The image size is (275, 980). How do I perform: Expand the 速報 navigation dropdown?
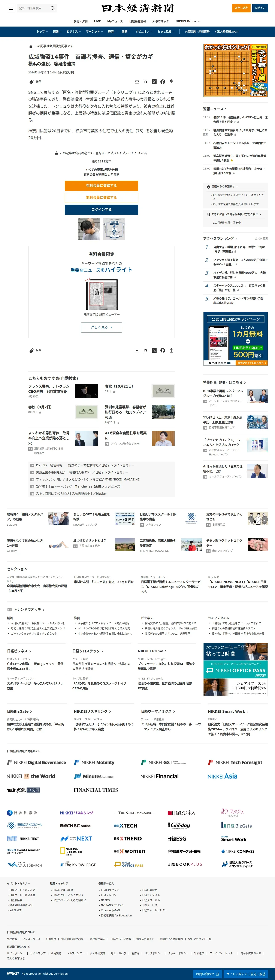tap(57, 32)
